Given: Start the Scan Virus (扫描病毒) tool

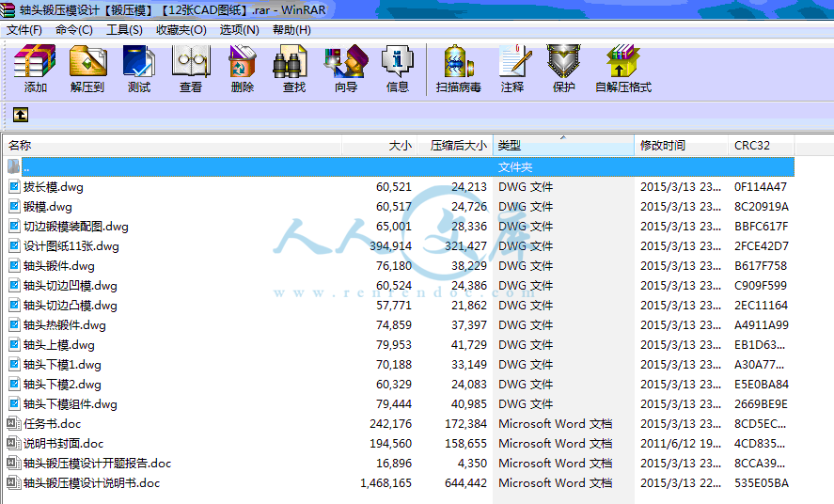Looking at the screenshot, I should 459,68.
